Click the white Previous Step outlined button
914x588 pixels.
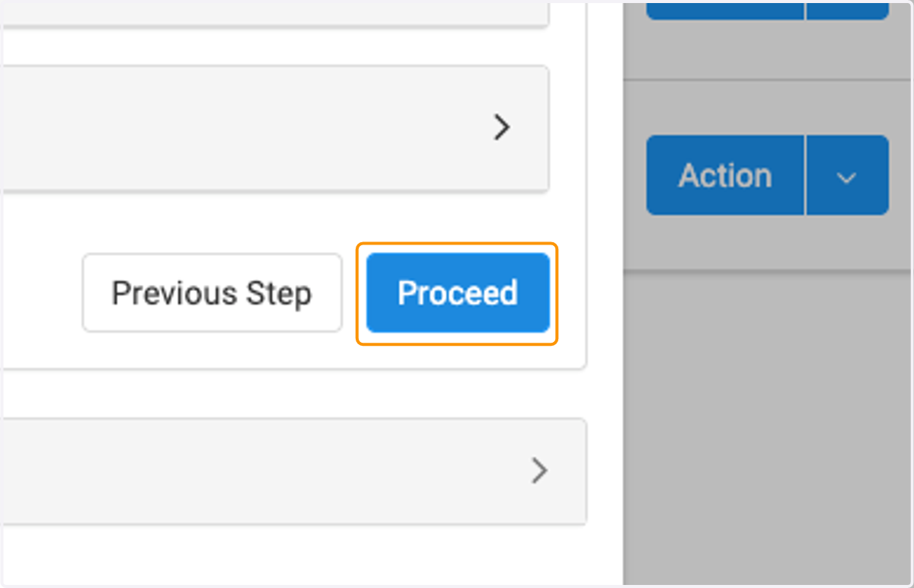click(x=212, y=293)
